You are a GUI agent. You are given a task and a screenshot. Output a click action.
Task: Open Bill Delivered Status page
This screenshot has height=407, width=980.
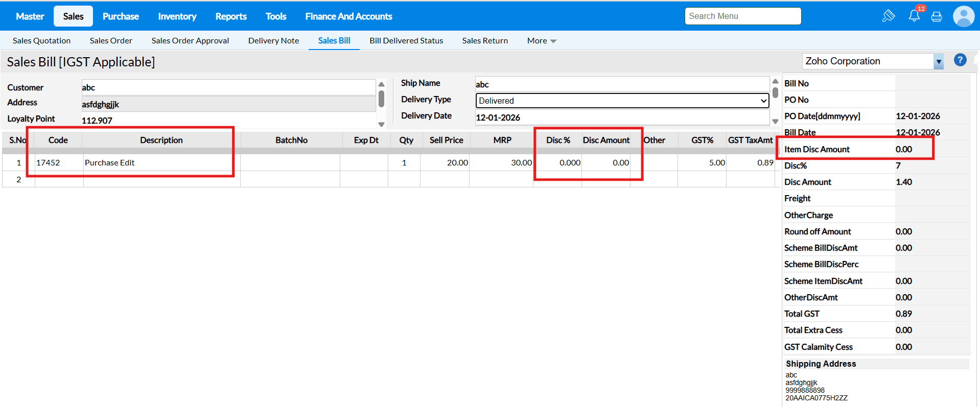point(406,41)
